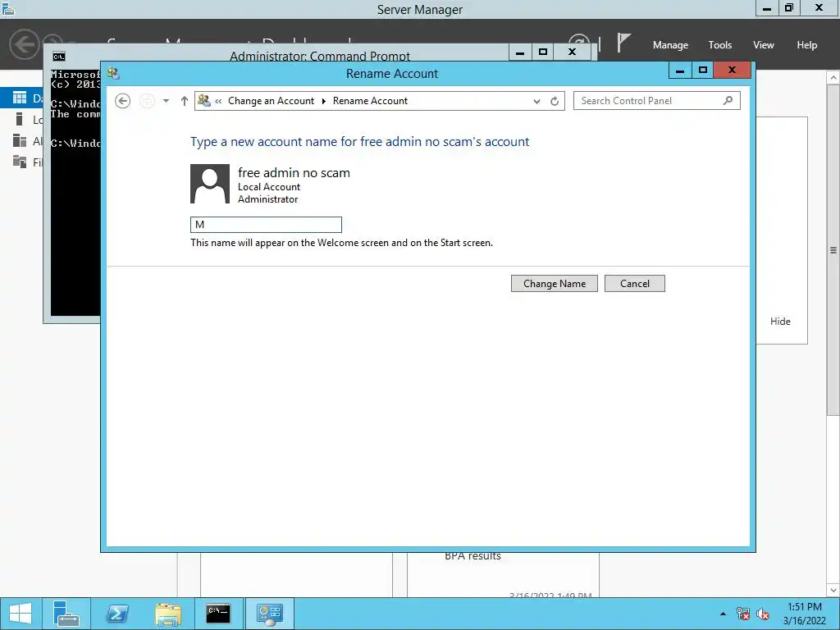Viewport: 840px width, 630px height.
Task: Select Local Server icon in sidebar
Action: 20,120
